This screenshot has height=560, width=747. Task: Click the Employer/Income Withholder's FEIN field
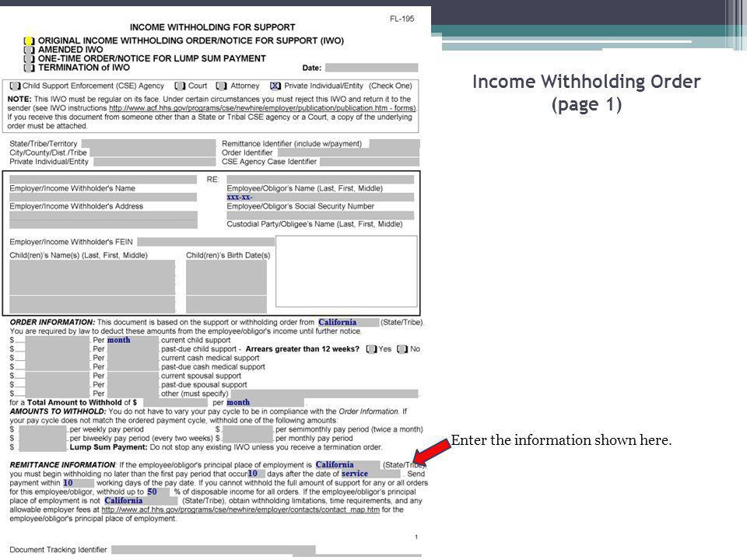pos(205,243)
